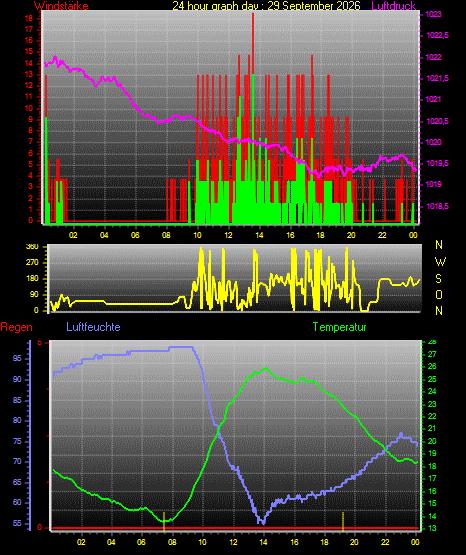Screen dimensions: 466x555
Task: Click the 16 hour label under temperature chart
Action: pyautogui.click(x=294, y=542)
